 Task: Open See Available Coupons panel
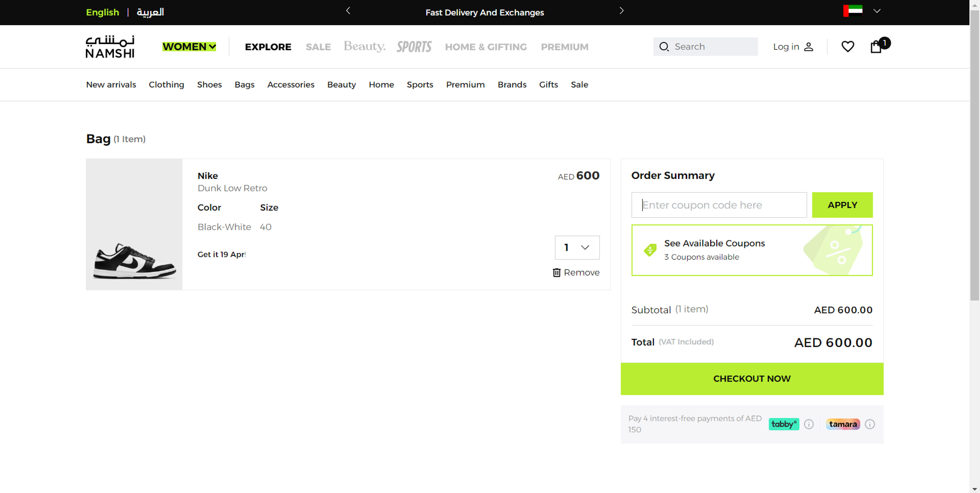coord(752,250)
